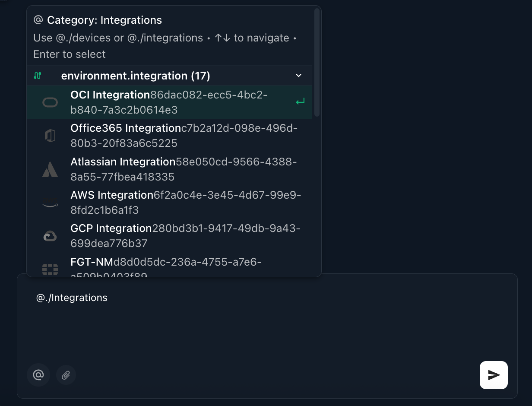Click the Office365 id text '80b3-20f83a6c5225'
The width and height of the screenshot is (532, 406).
pyautogui.click(x=124, y=143)
